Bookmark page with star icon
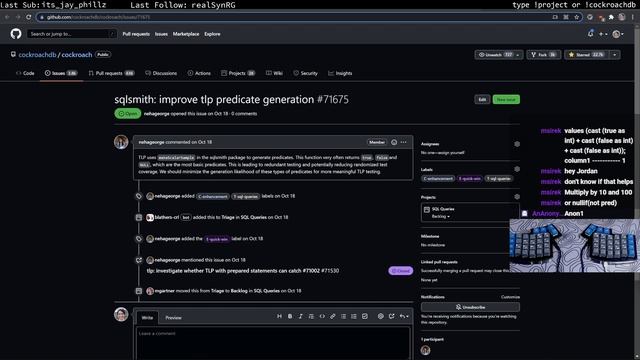This screenshot has height=360, width=640. click(x=576, y=17)
